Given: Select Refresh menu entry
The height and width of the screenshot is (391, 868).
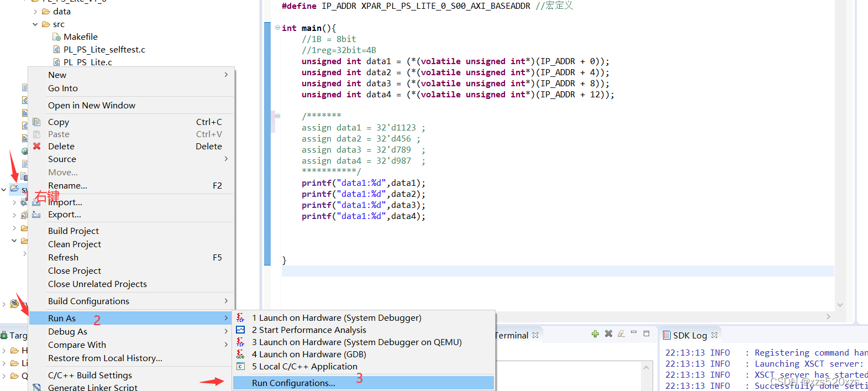Looking at the screenshot, I should pyautogui.click(x=131, y=258).
